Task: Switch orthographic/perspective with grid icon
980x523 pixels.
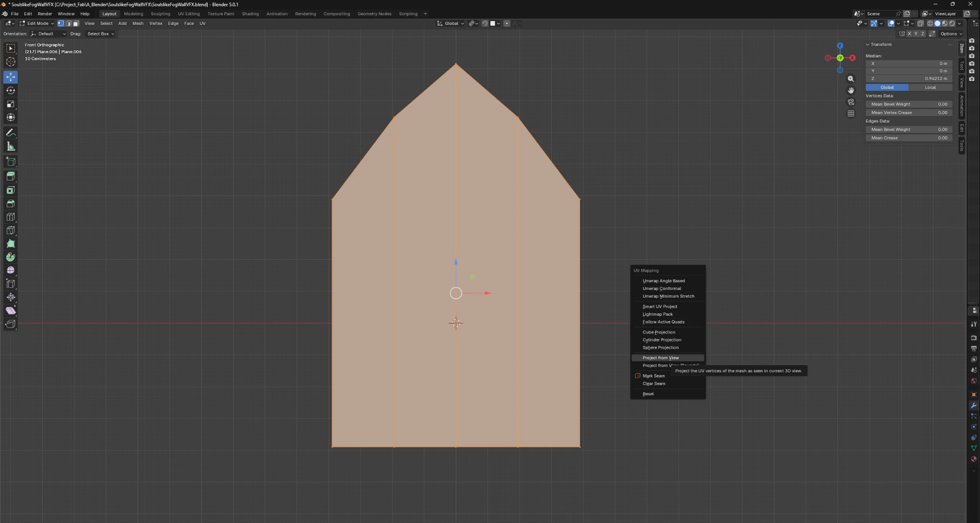Action: click(x=851, y=113)
